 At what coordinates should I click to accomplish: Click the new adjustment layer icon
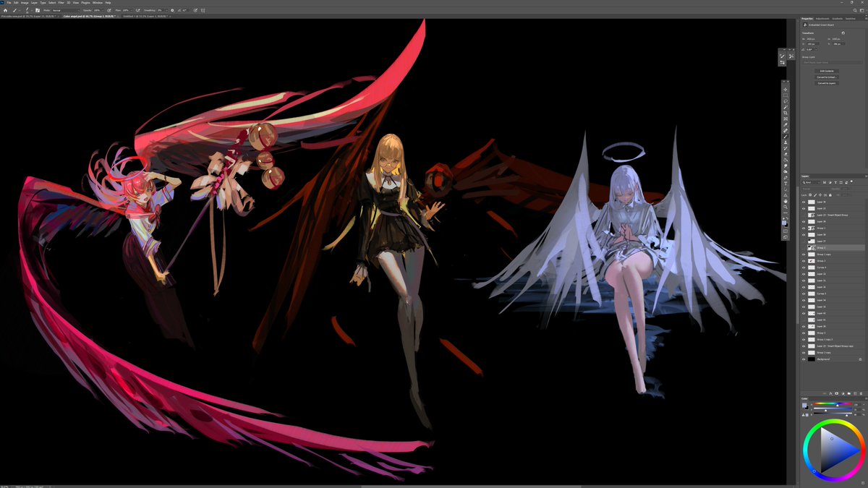(x=843, y=393)
